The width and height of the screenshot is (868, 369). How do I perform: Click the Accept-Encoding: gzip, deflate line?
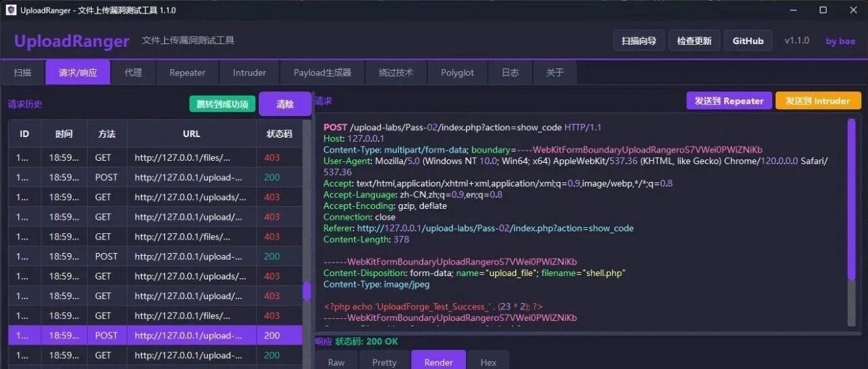pyautogui.click(x=385, y=206)
